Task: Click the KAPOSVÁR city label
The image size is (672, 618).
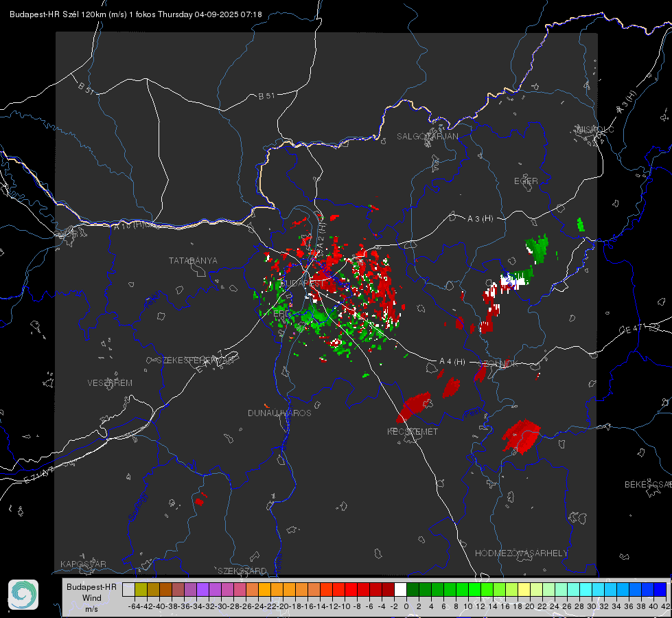Action: coord(83,564)
